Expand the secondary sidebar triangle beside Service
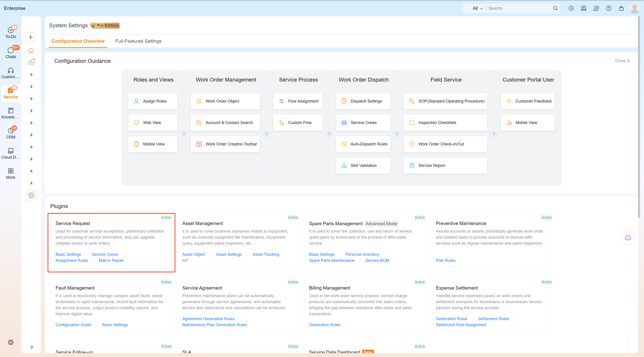The image size is (644, 357). [31, 99]
